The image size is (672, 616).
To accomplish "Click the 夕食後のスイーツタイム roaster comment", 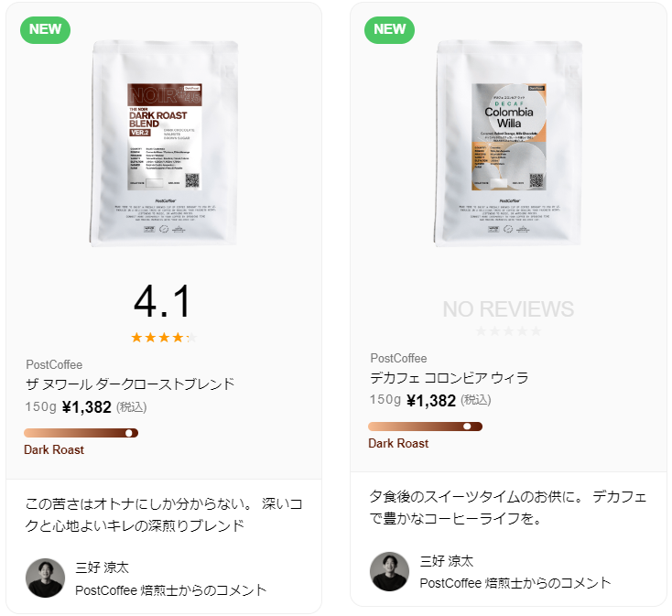I will [508, 508].
